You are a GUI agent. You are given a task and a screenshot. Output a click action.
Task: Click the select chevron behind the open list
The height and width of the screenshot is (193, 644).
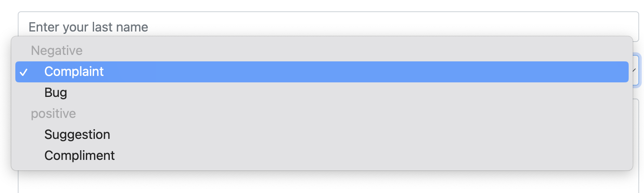(x=634, y=70)
